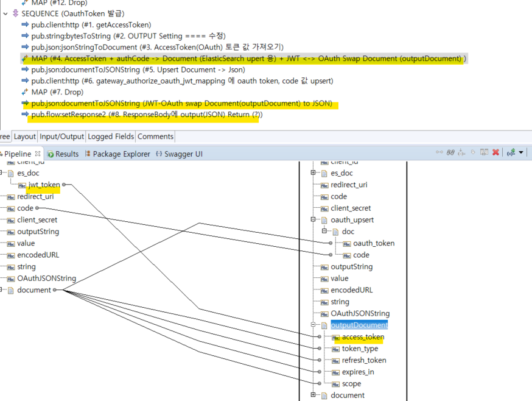Click the SEQUENCE OauthToken step icon

[15, 13]
